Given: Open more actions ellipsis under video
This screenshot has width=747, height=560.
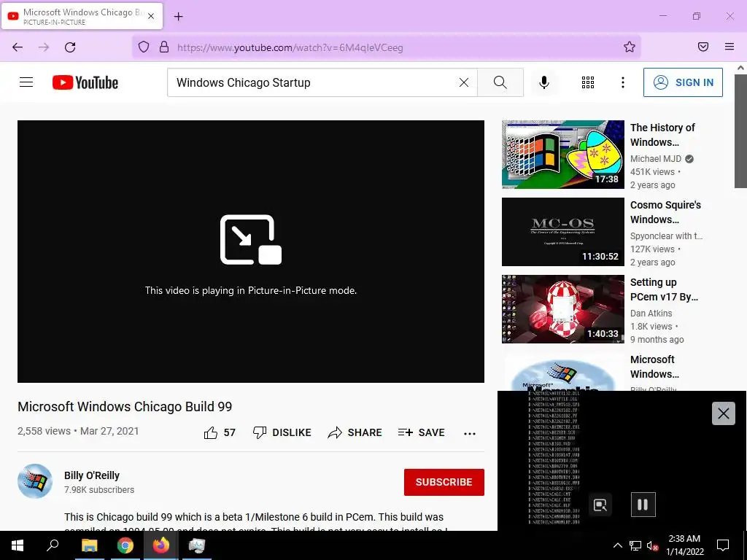Looking at the screenshot, I should point(470,433).
